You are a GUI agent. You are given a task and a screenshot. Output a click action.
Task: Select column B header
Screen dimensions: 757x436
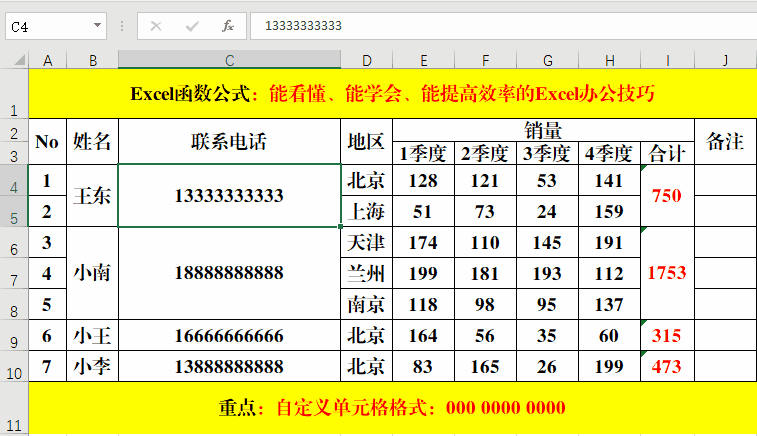(x=92, y=60)
